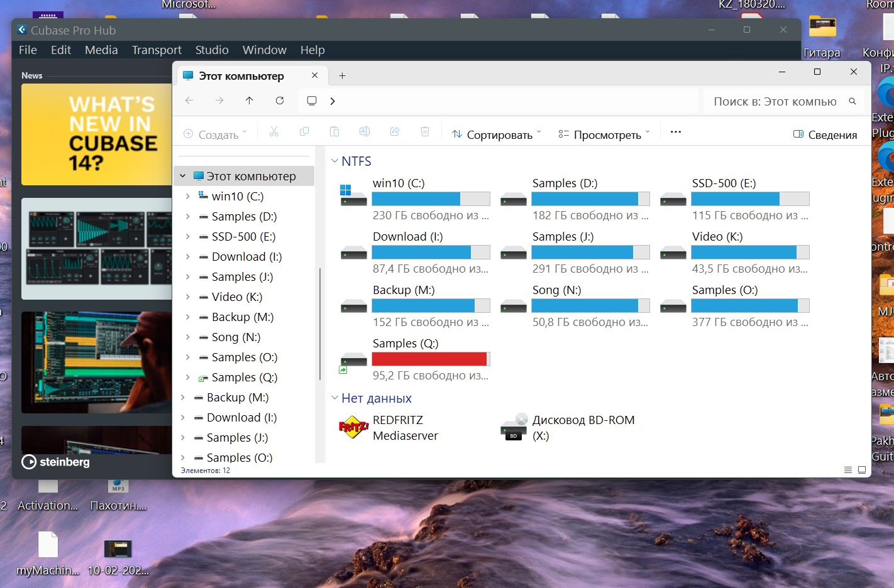The image size is (894, 588).
Task: Open the BD-ROM (X:) drive icon
Action: coord(514,427)
